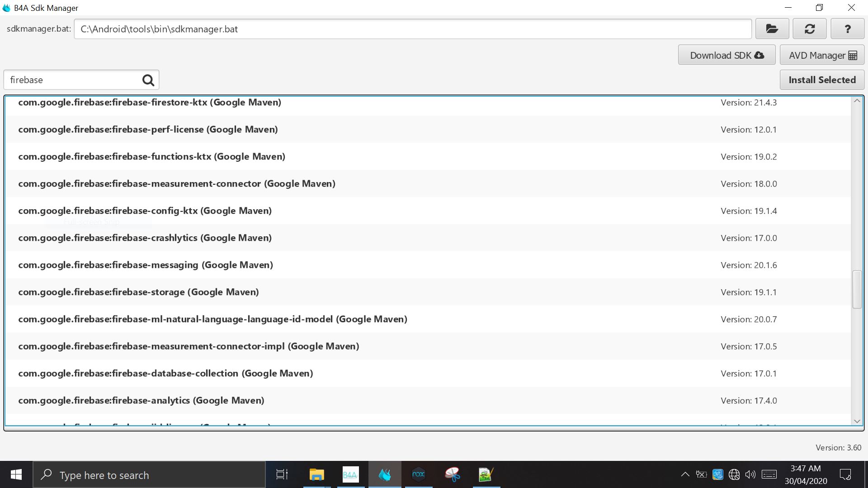The image size is (868, 488).
Task: Click Version: 19.1.1 text
Action: [x=749, y=292]
